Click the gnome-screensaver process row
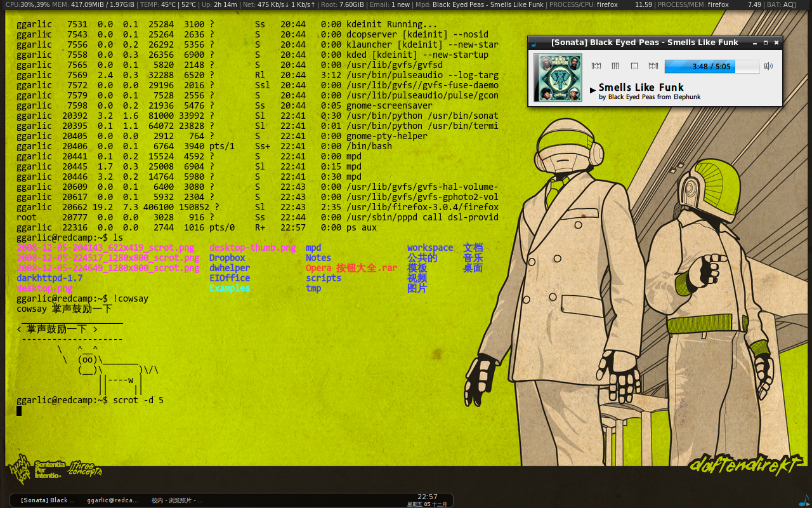The image size is (812, 508). pos(225,105)
